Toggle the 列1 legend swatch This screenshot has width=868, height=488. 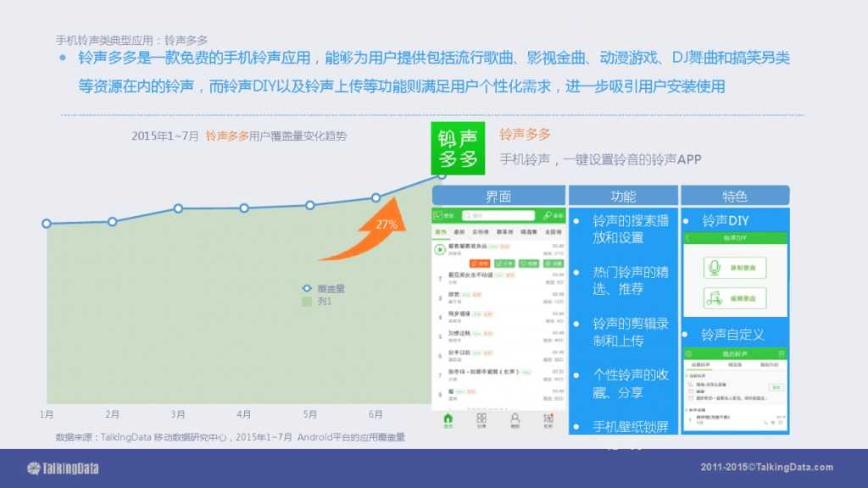pos(307,300)
